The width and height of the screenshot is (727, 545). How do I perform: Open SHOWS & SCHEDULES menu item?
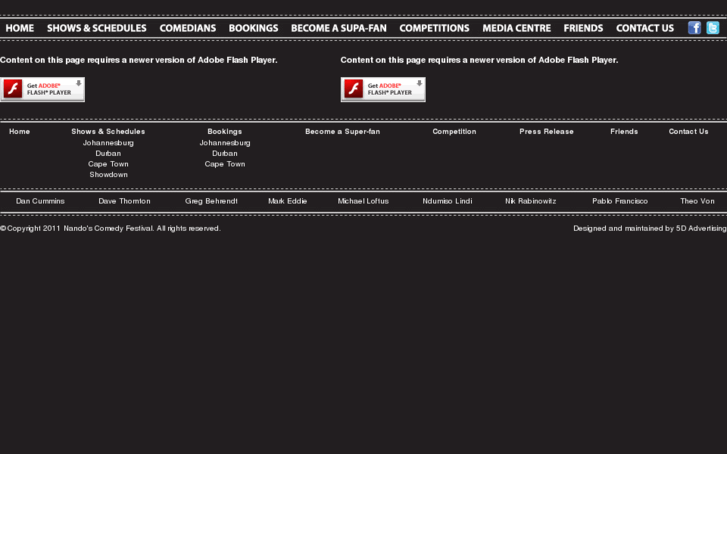point(96,28)
